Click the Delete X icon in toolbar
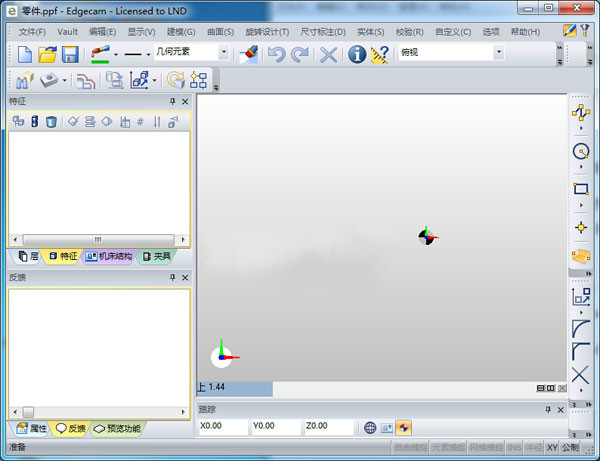The image size is (600, 461). [328, 54]
